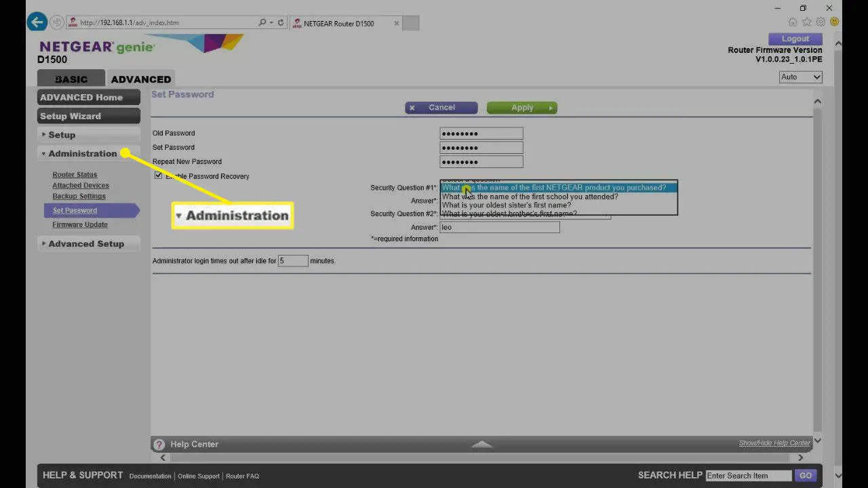
Task: Click the Router Firmware Version text
Action: click(775, 50)
